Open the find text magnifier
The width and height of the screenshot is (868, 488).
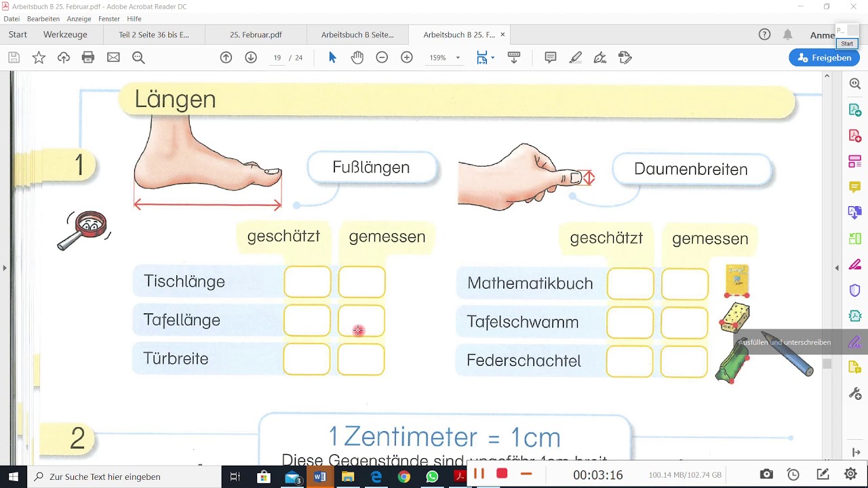138,58
